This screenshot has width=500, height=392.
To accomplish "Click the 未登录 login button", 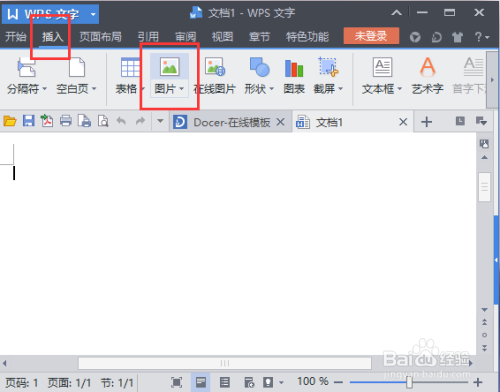I will pyautogui.click(x=371, y=36).
